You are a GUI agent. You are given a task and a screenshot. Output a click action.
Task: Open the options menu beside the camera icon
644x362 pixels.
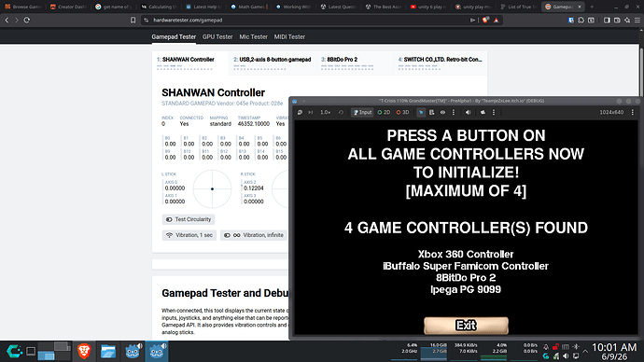tap(494, 112)
